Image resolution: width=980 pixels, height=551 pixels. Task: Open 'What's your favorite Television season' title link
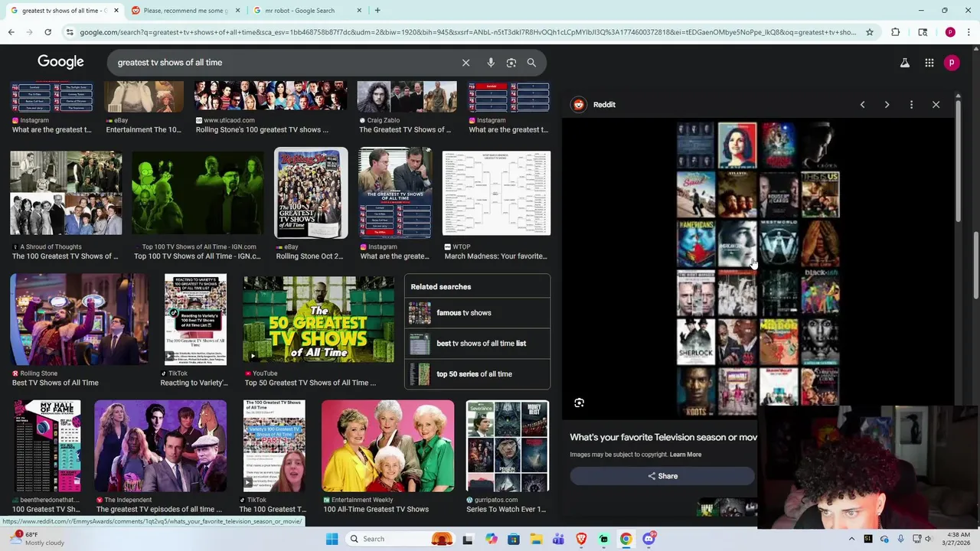663,437
